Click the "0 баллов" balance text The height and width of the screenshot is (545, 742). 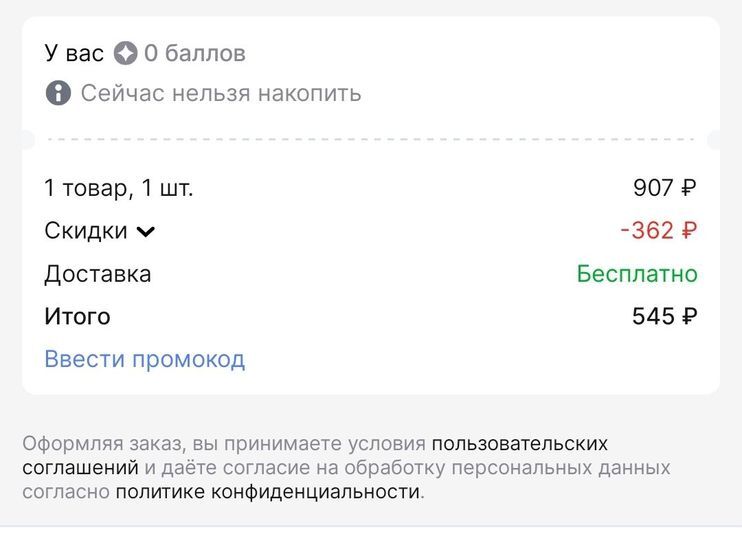[195, 53]
